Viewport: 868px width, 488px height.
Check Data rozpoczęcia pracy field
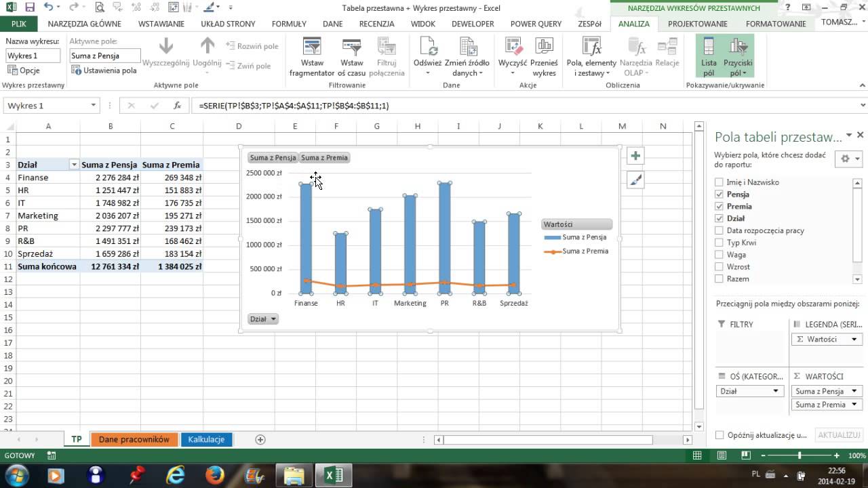click(719, 230)
